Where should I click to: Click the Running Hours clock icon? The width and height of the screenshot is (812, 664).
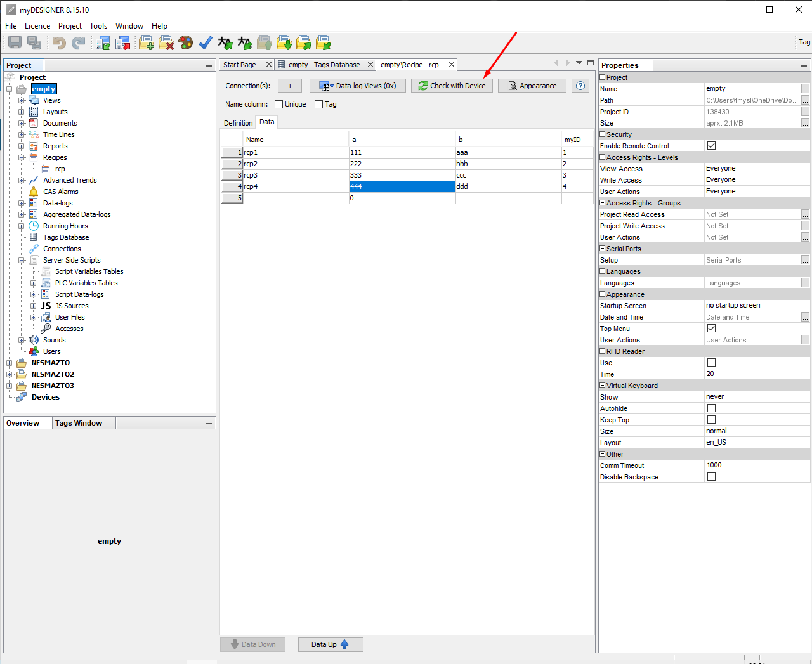pos(34,226)
